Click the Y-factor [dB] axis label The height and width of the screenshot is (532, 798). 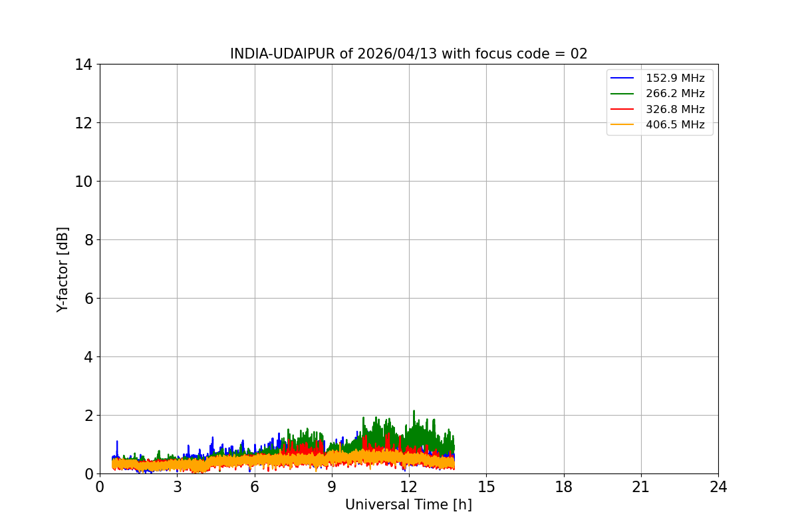(x=63, y=269)
